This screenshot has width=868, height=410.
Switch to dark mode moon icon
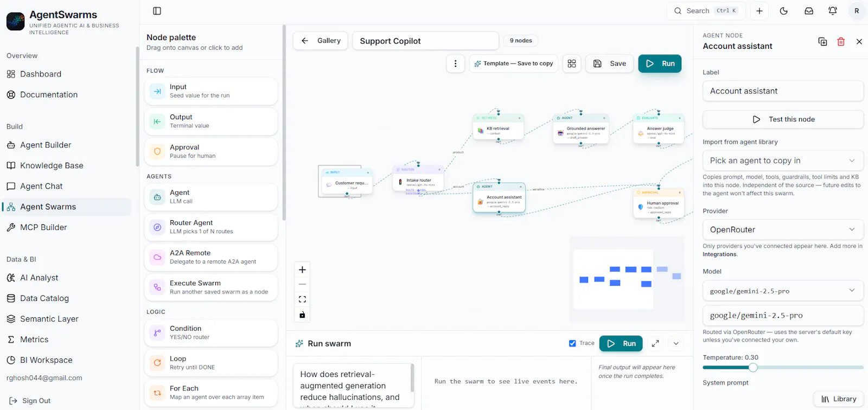[x=784, y=11]
